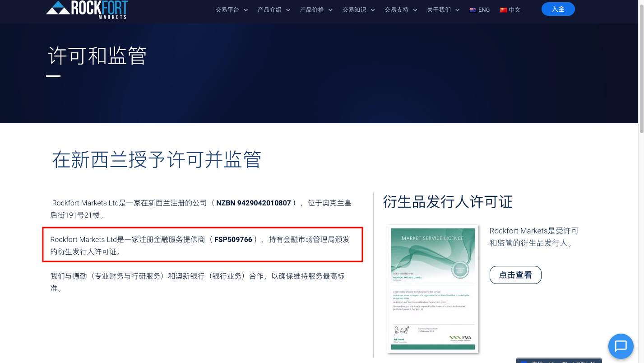Select the NZBN 9429042010807 text

tap(254, 203)
